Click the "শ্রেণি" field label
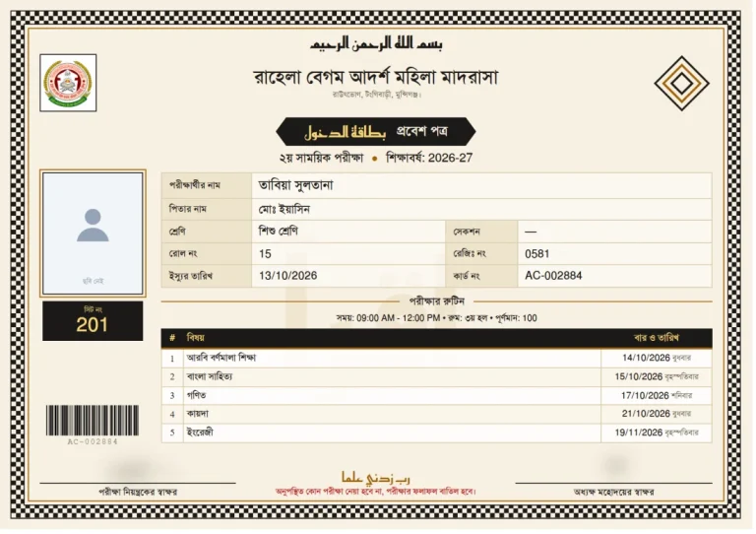Viewport: 756px width, 534px height. pyautogui.click(x=177, y=232)
